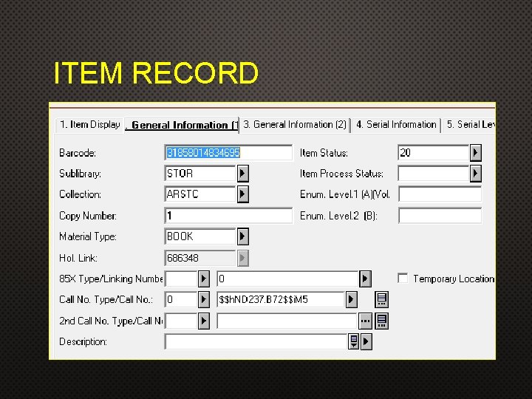Click the 85X Type field
This screenshot has width=532, height=399.
tap(181, 279)
